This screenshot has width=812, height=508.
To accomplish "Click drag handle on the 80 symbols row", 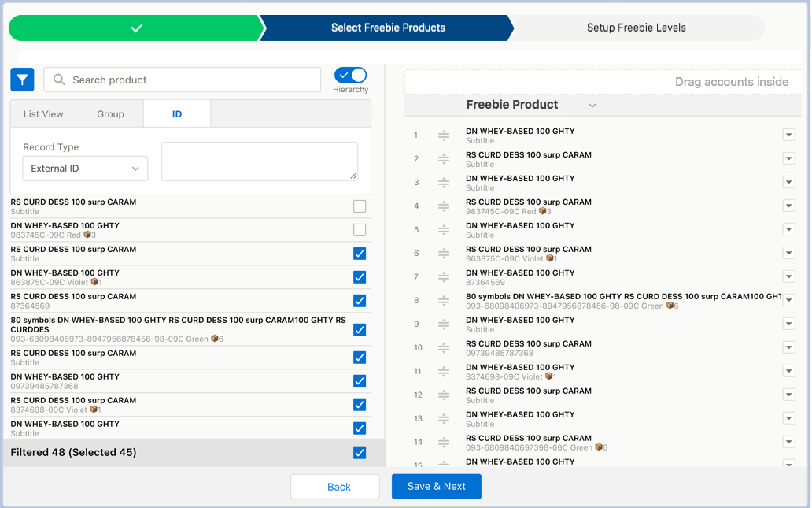I will coord(443,300).
